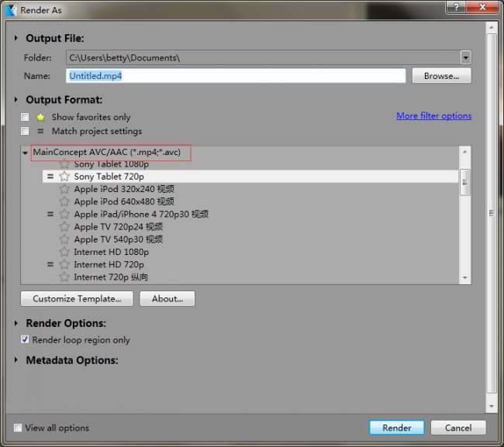Pick Apple TV 540p30 template
This screenshot has width=504, height=447.
pos(119,239)
